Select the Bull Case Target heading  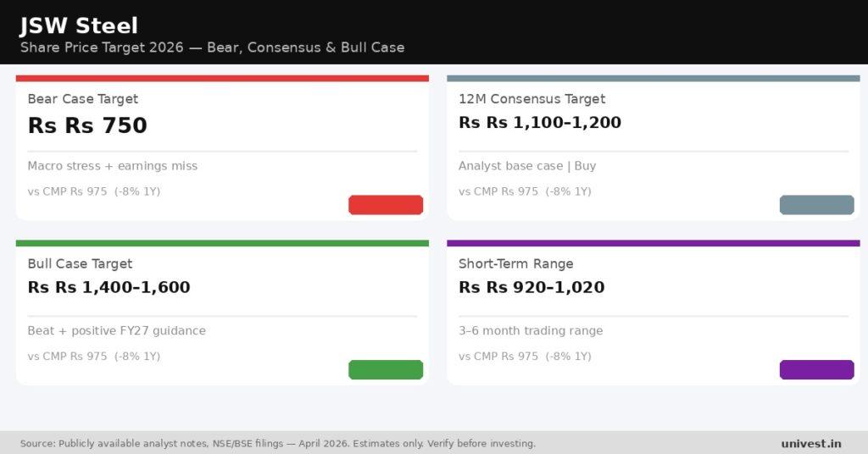81,263
